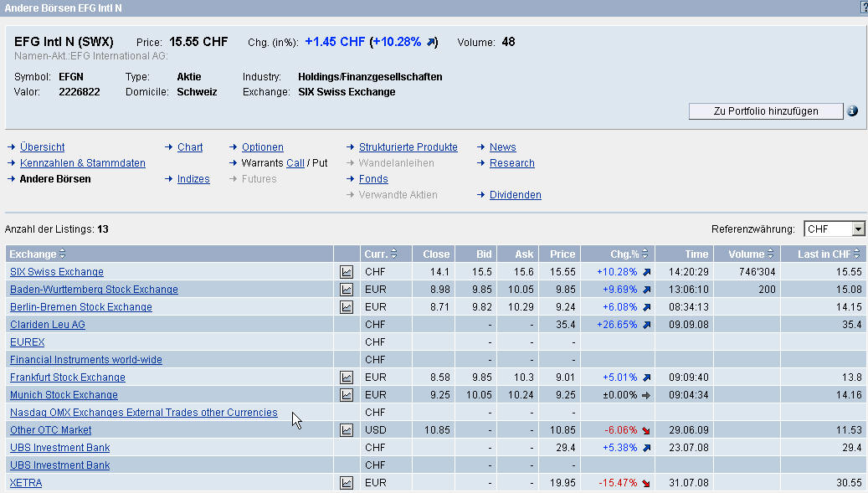
Task: Open the News link
Action: pyautogui.click(x=503, y=147)
